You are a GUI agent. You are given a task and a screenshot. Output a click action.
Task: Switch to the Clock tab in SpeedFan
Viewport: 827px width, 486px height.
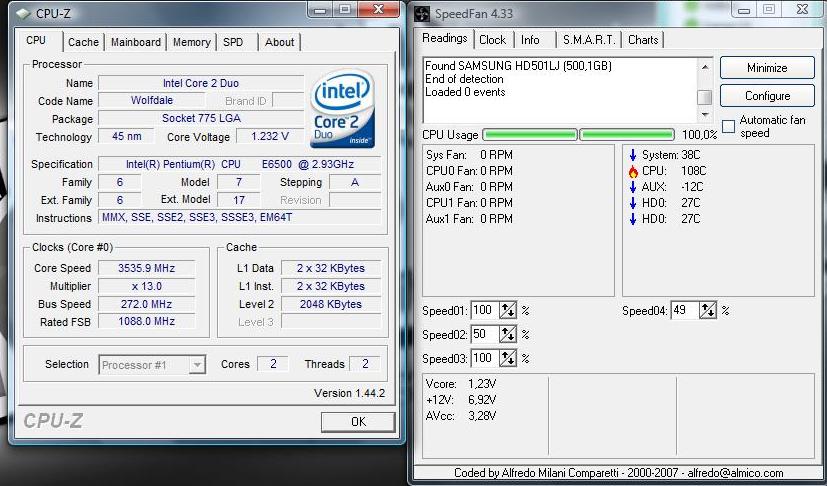pos(493,40)
